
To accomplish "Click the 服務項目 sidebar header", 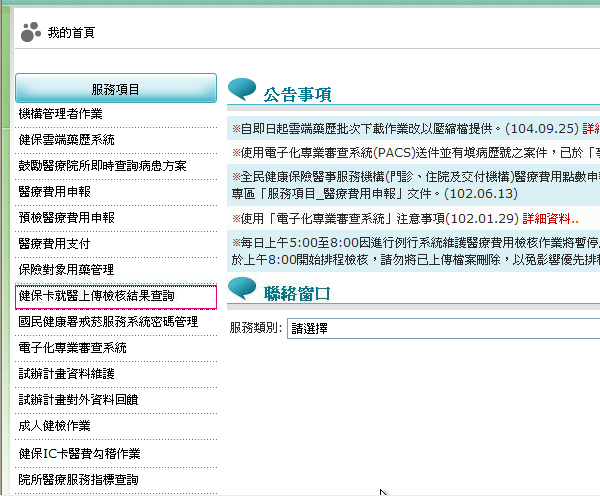I will pyautogui.click(x=116, y=89).
